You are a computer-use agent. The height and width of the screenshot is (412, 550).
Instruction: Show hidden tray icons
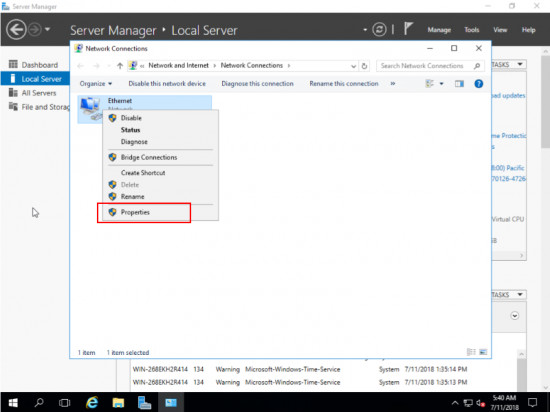click(x=455, y=403)
